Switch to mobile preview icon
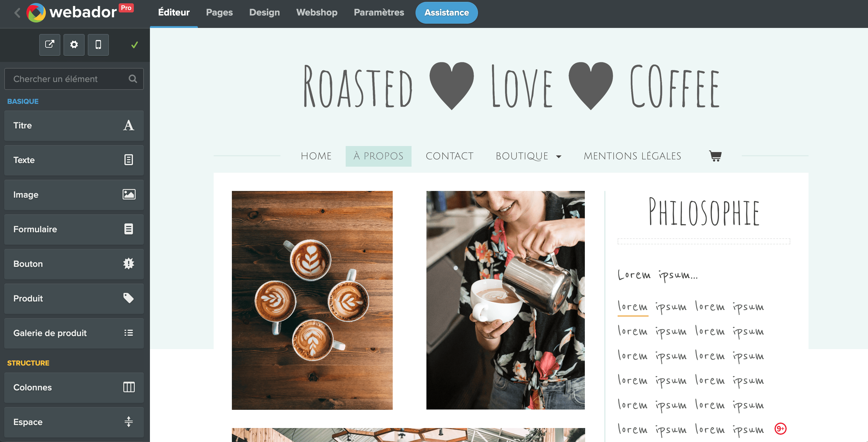Screen dimensions: 868x442 click(98, 45)
